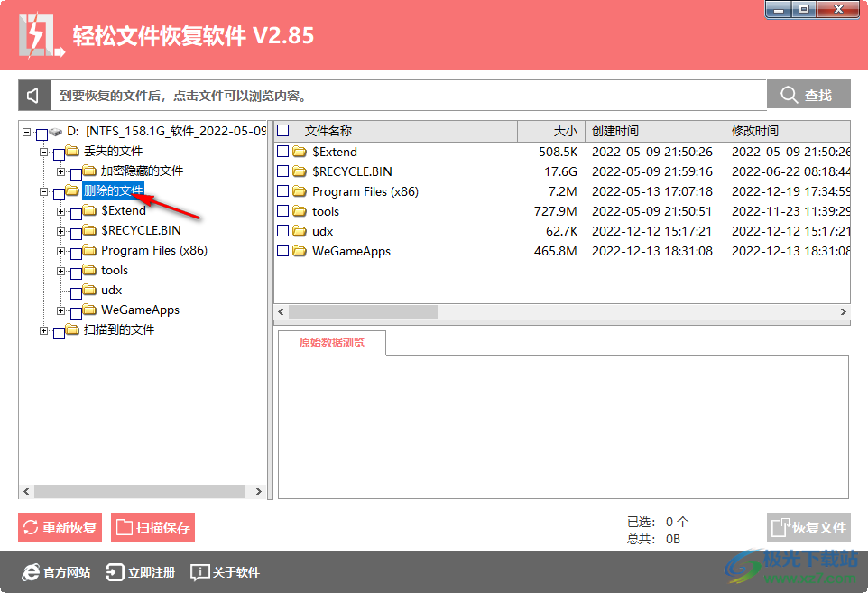Click the size value 727.9M
This screenshot has height=593, width=868.
click(x=555, y=211)
